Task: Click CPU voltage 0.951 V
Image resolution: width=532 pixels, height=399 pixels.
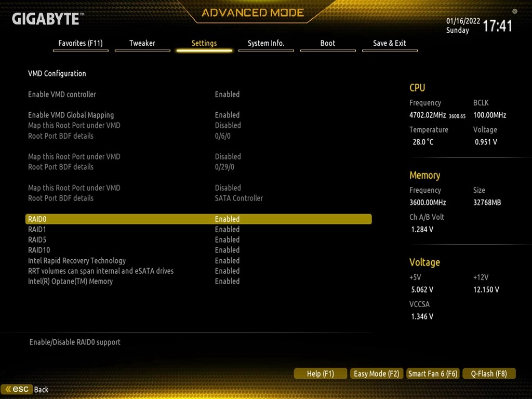Action: 486,142
